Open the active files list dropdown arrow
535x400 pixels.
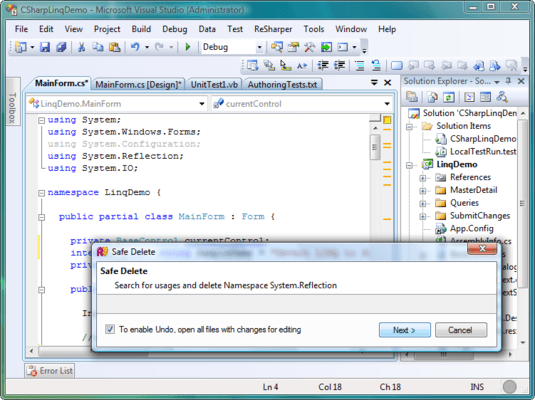374,83
